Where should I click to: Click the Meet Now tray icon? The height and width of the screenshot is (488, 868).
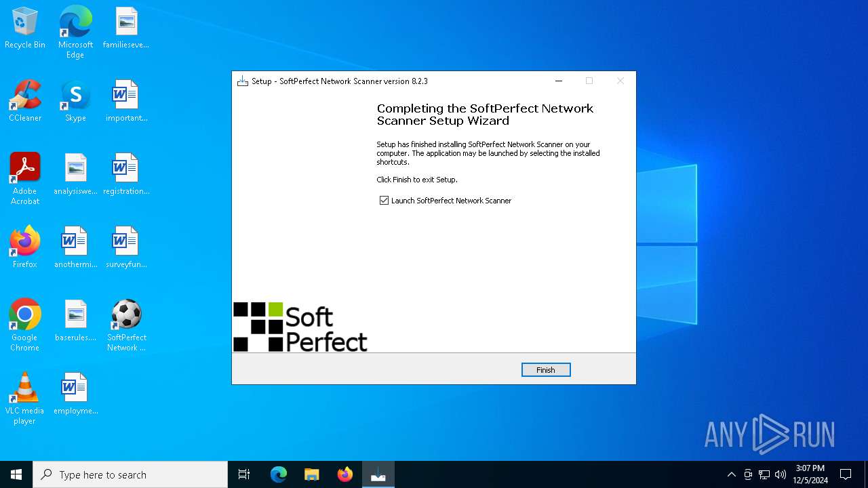tap(748, 474)
